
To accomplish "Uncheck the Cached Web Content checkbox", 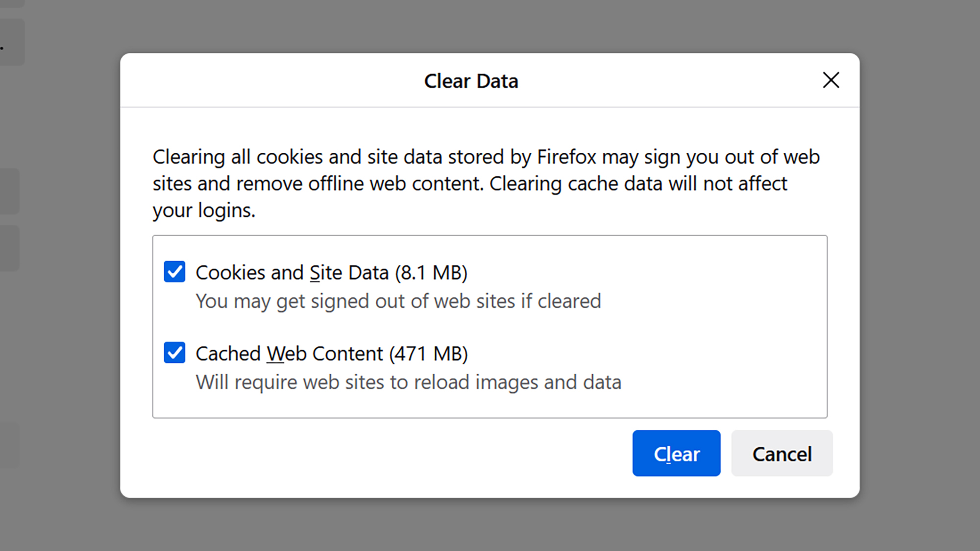I will [x=174, y=353].
